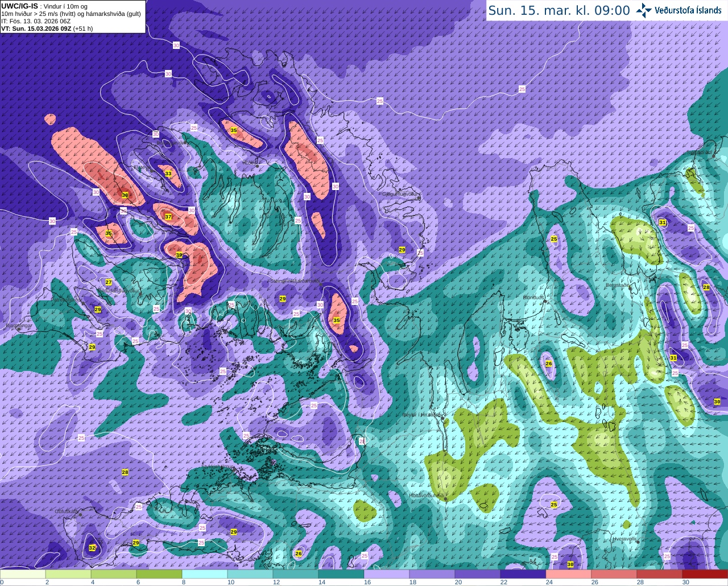Click the dark red legend swatch above 30
728x586 pixels.
coord(705,574)
